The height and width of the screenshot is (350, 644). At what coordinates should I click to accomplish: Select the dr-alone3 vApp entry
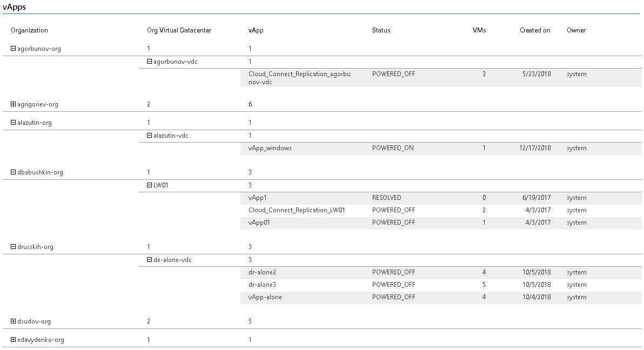pyautogui.click(x=262, y=285)
